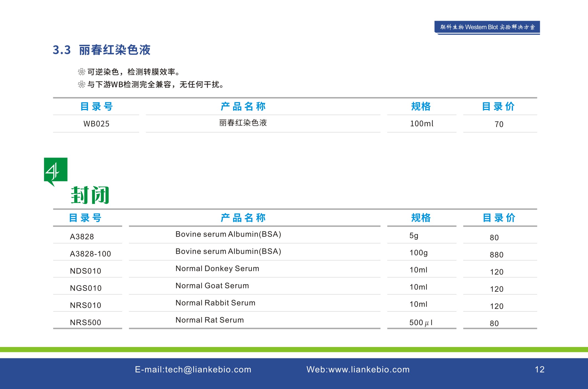Click the 封闭 section title
The height and width of the screenshot is (389, 588).
pyautogui.click(x=90, y=195)
